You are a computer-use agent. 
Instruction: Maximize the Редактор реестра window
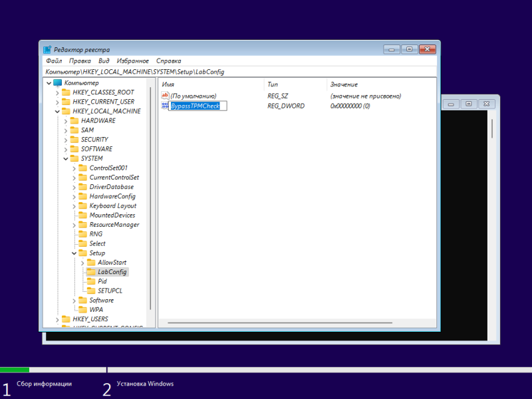point(409,49)
